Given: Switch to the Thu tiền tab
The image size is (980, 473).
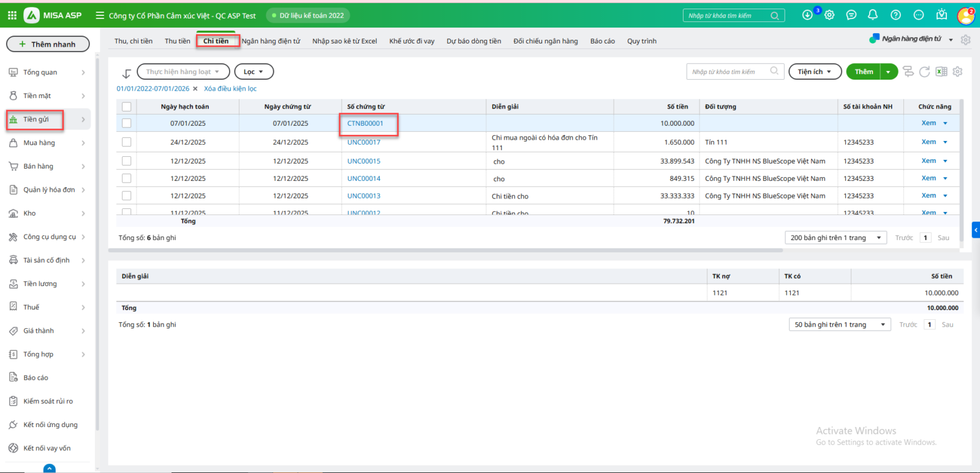Looking at the screenshot, I should [177, 41].
